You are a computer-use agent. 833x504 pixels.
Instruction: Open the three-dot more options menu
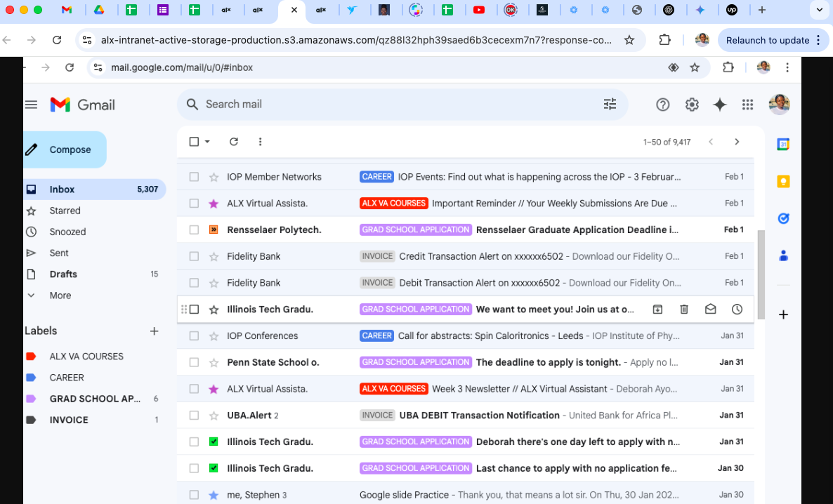[260, 142]
